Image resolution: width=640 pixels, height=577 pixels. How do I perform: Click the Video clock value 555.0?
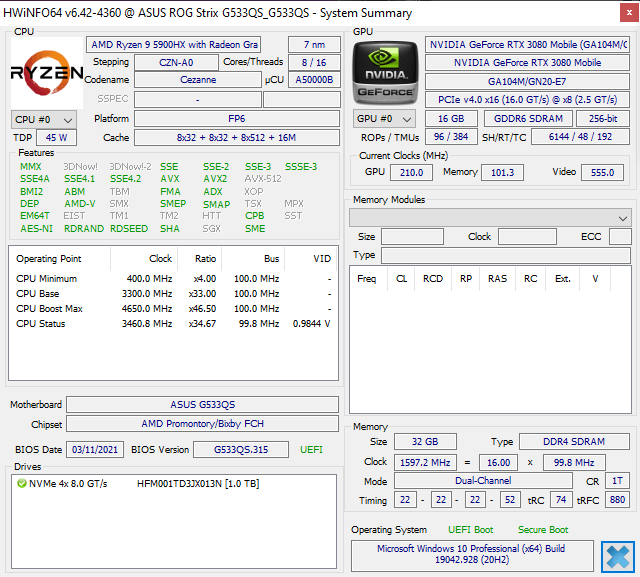coord(602,173)
